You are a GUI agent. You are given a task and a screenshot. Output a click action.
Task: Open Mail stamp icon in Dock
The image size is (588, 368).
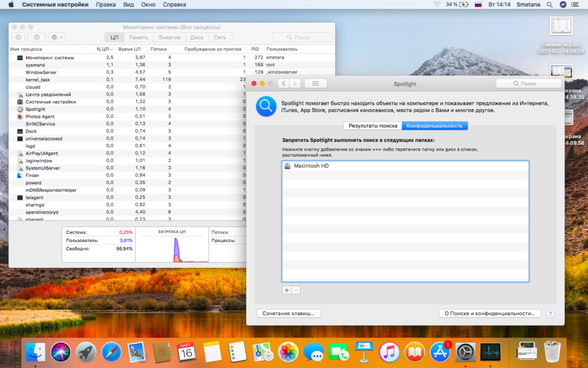pos(137,352)
